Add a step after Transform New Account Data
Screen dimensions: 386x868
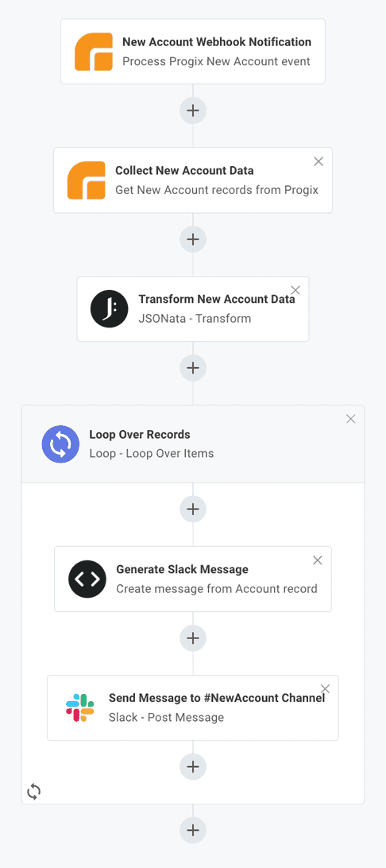tap(193, 367)
